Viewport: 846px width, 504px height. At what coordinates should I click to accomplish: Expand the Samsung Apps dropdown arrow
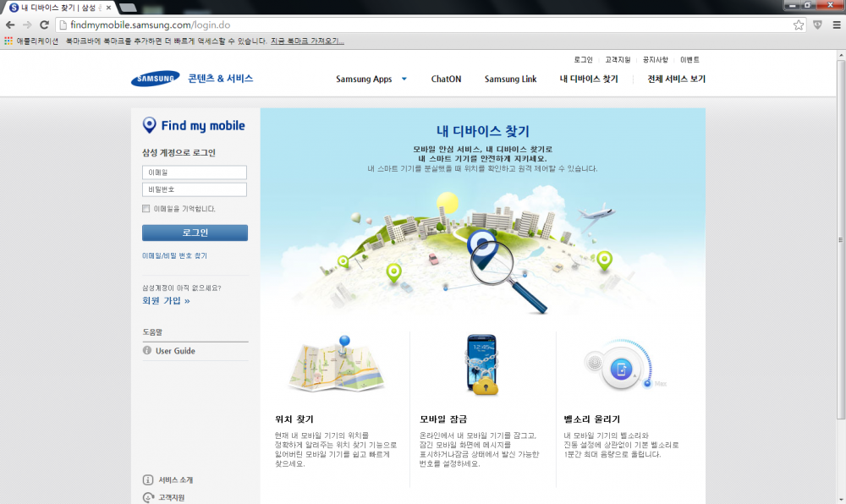point(404,79)
